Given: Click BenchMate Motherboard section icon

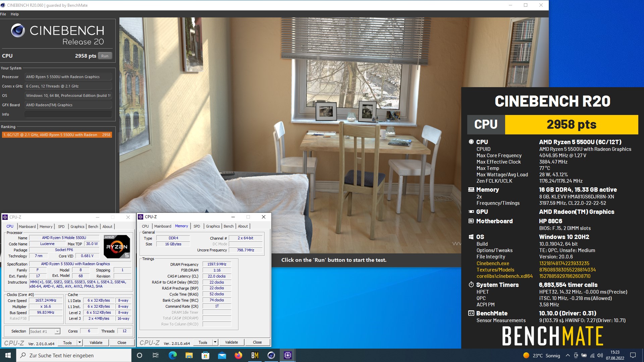Looking at the screenshot, I should point(471,221).
